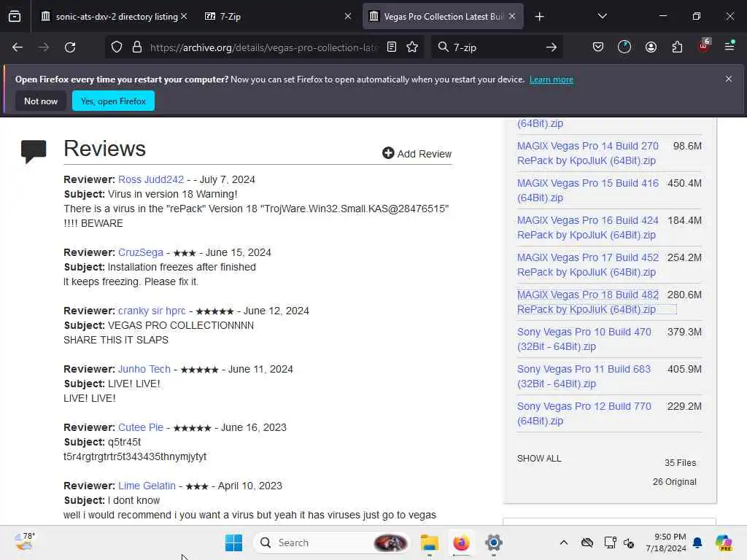Click Add Review
This screenshot has height=560, width=747.
(417, 153)
